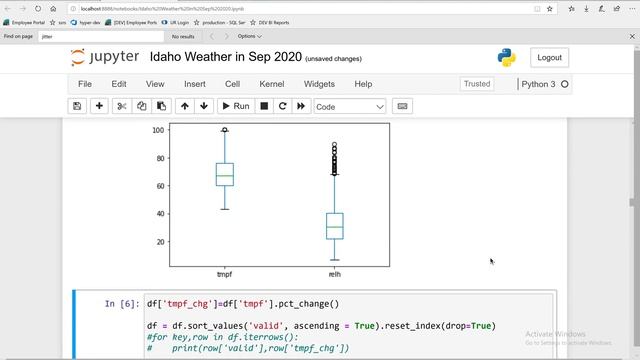Add notes with the pen icon
The image size is (640, 360).
[602, 9]
